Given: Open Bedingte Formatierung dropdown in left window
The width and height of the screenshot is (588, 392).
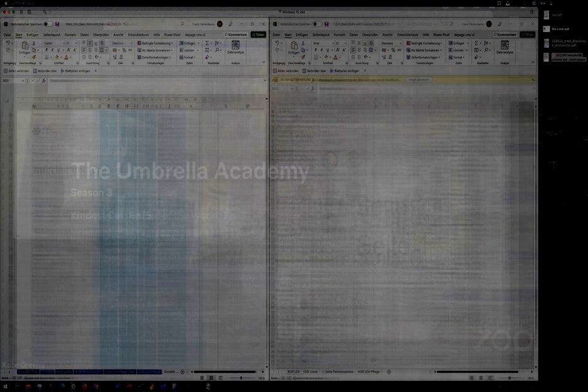Looking at the screenshot, I should [155, 43].
